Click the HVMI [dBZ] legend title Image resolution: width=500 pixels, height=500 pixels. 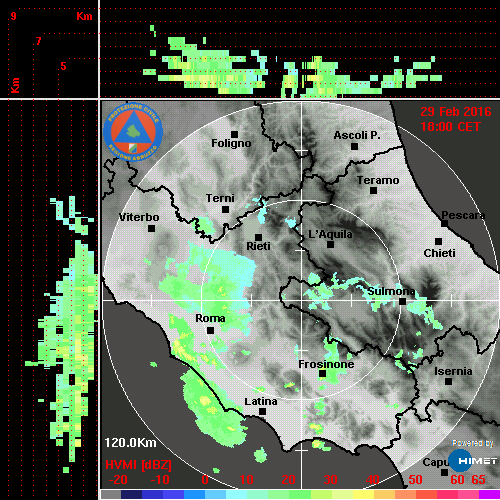(x=138, y=465)
